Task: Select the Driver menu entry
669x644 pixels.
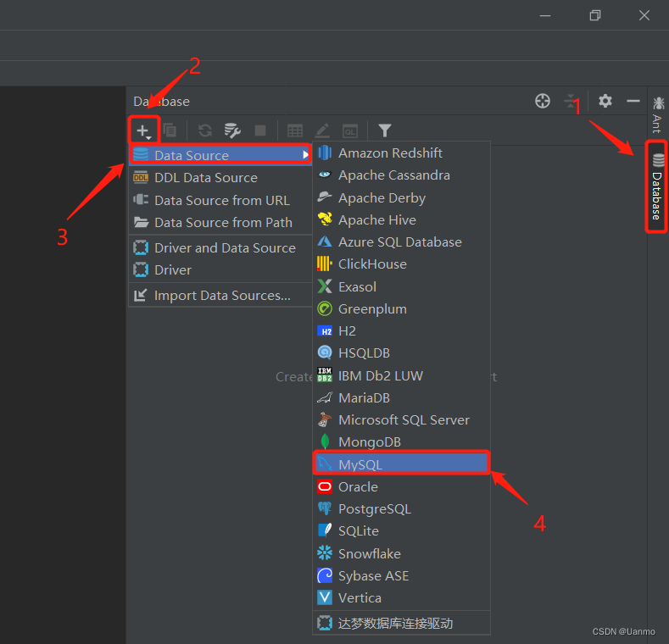Action: pyautogui.click(x=220, y=270)
